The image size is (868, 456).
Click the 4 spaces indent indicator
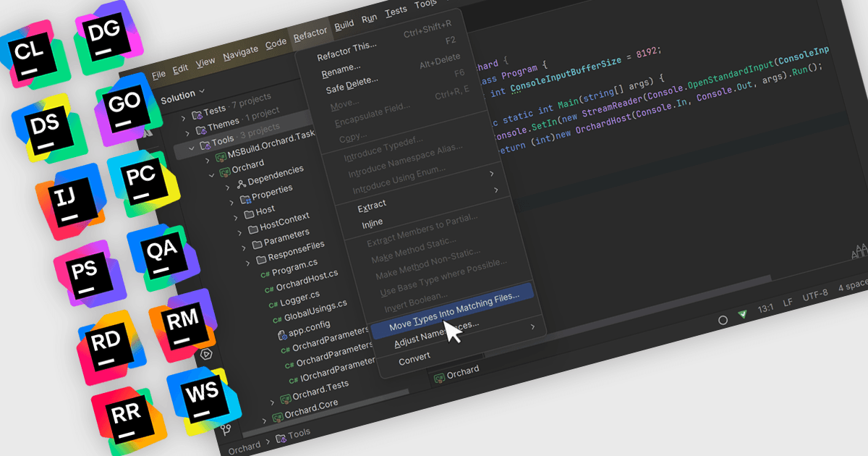tap(854, 284)
